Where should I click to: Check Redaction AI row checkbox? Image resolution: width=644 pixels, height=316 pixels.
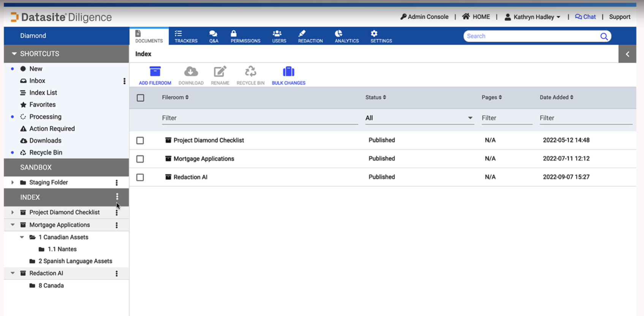[140, 177]
